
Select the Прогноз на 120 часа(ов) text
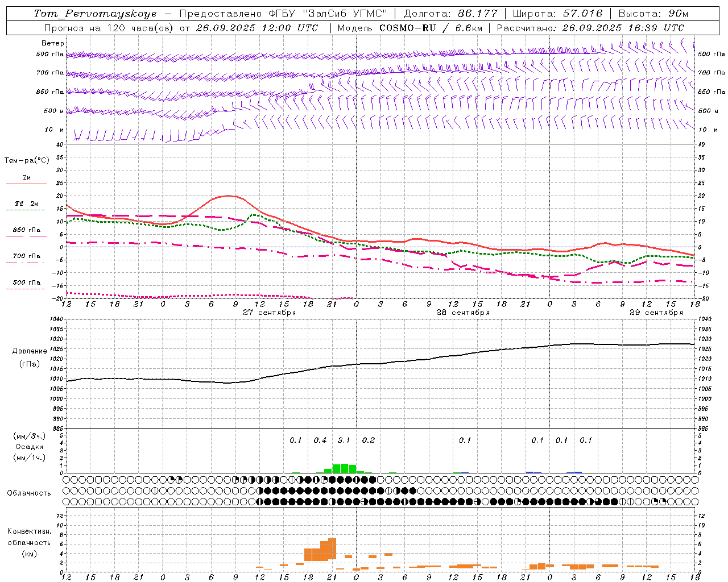point(110,28)
